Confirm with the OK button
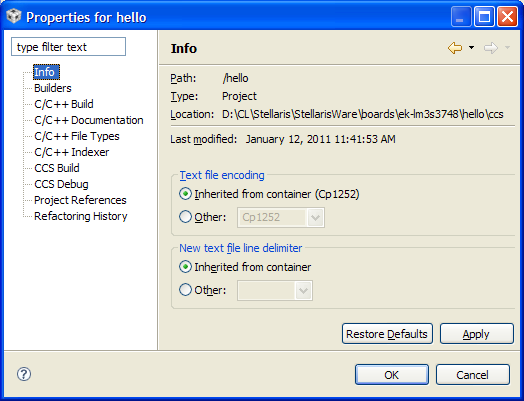 pyautogui.click(x=392, y=375)
